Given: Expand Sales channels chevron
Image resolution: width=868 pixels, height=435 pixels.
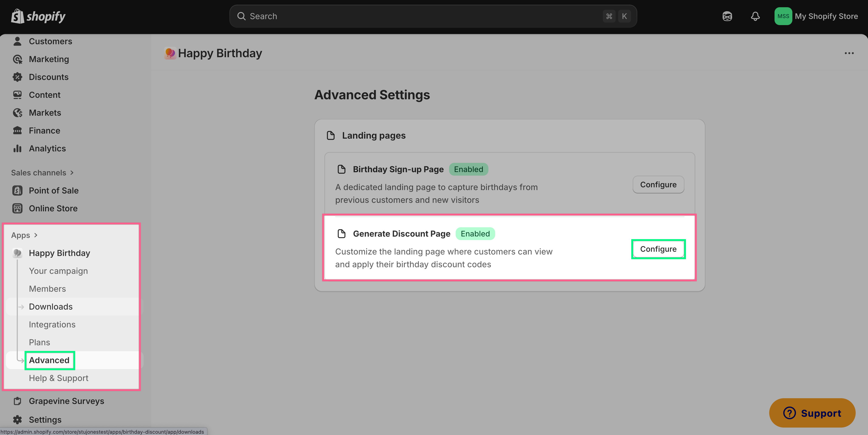Looking at the screenshot, I should 72,173.
